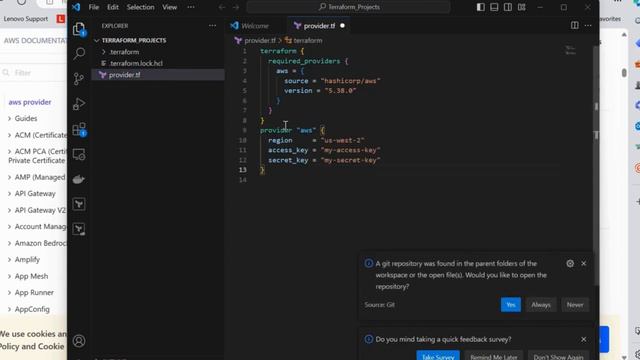The width and height of the screenshot is (640, 360).
Task: Open Source Control view in activity bar
Action: coord(79,79)
